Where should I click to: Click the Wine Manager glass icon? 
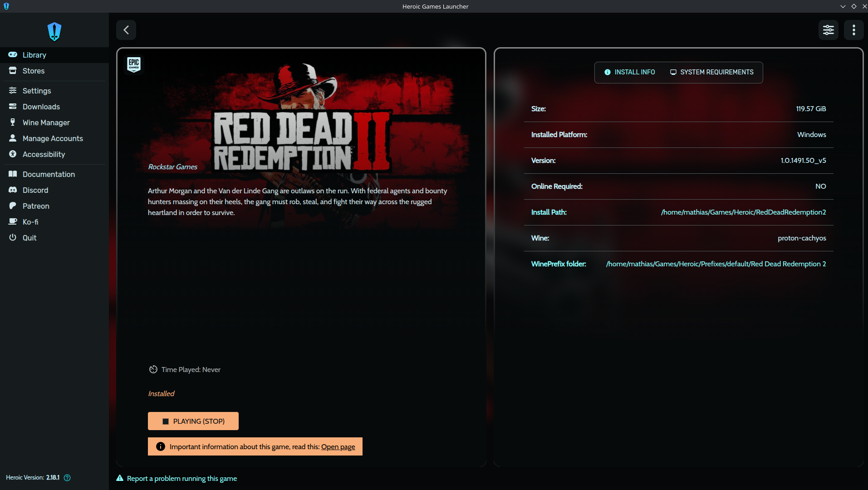[x=13, y=122]
